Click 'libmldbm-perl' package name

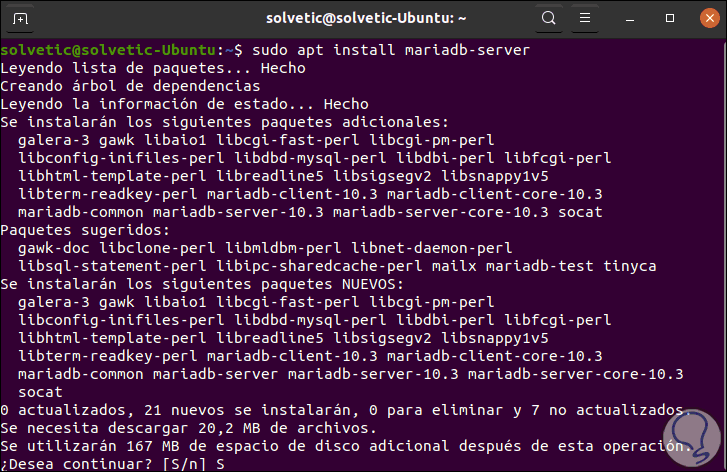click(283, 248)
